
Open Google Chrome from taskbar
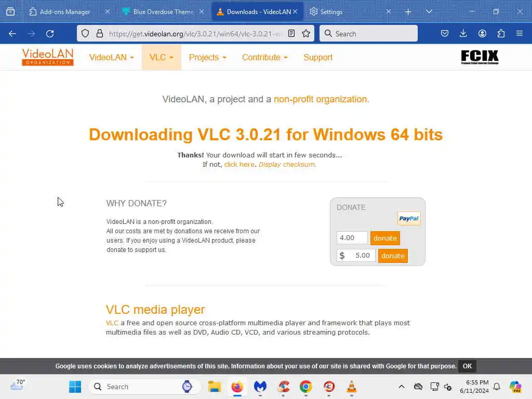click(305, 387)
